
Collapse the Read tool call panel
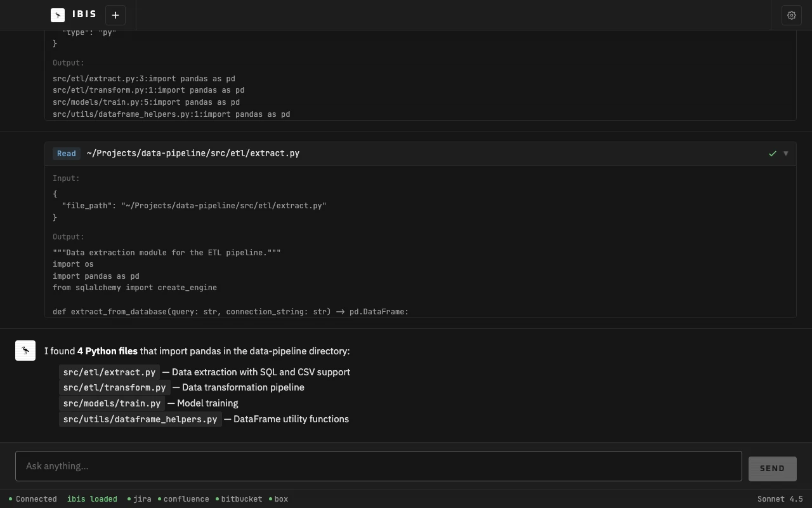tap(786, 154)
